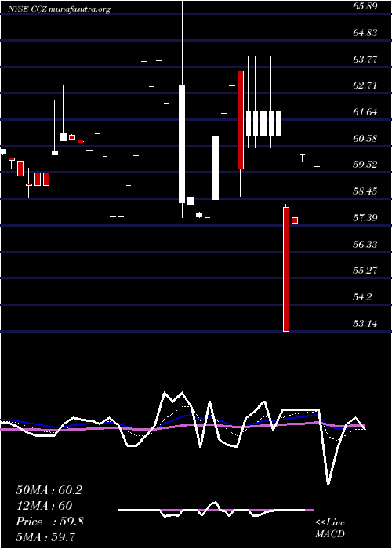Select the 63.77 price axis label
This screenshot has height=549, width=392.
tap(365, 59)
